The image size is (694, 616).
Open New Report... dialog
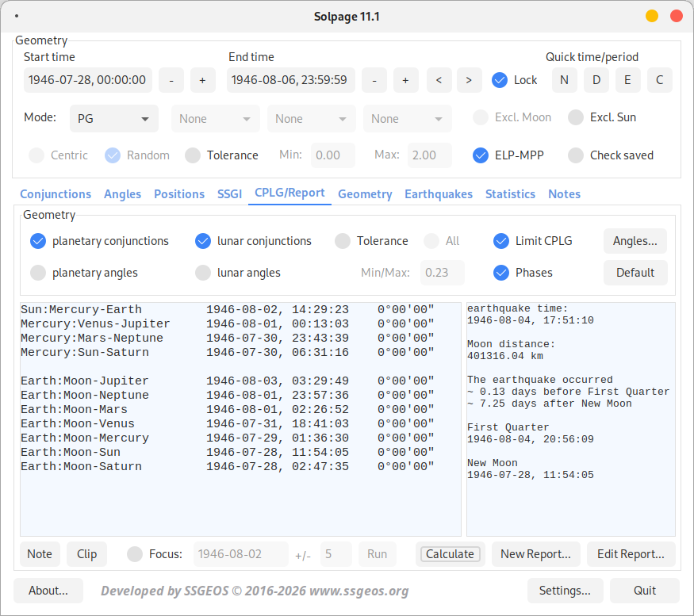535,554
